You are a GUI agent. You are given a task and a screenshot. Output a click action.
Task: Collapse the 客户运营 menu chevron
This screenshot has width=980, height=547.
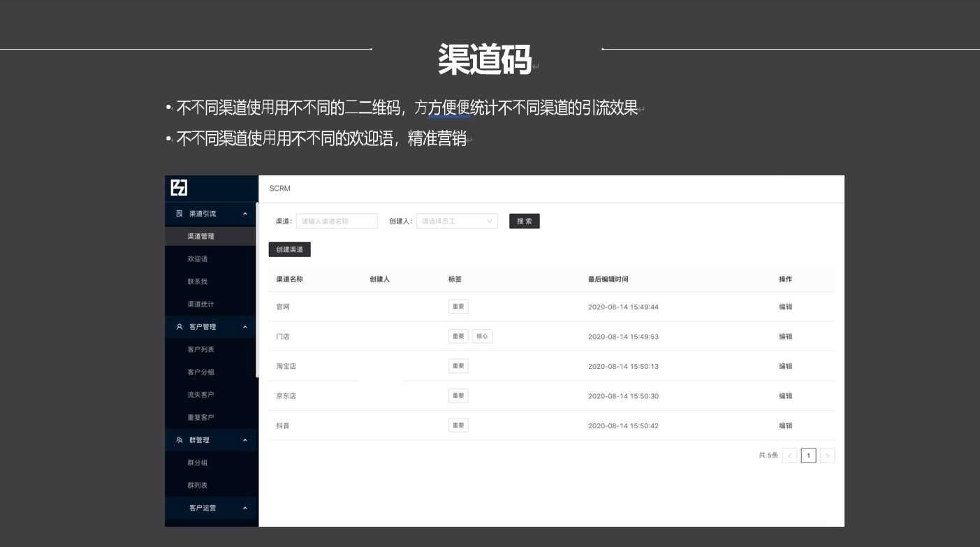(244, 508)
